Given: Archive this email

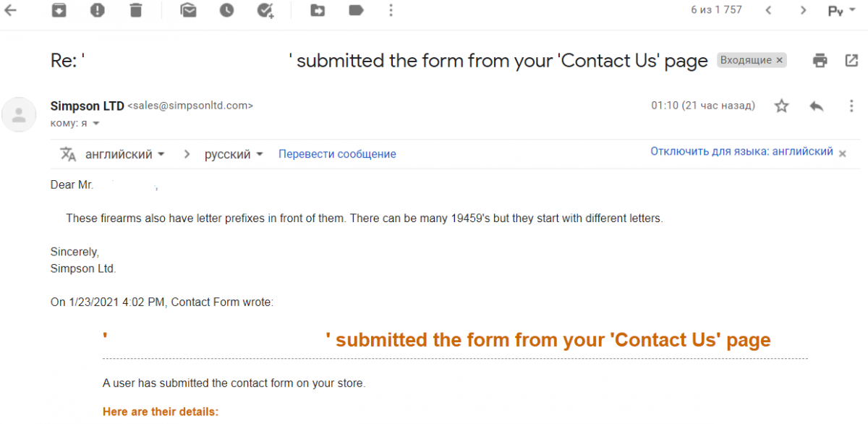Looking at the screenshot, I should pyautogui.click(x=59, y=10).
